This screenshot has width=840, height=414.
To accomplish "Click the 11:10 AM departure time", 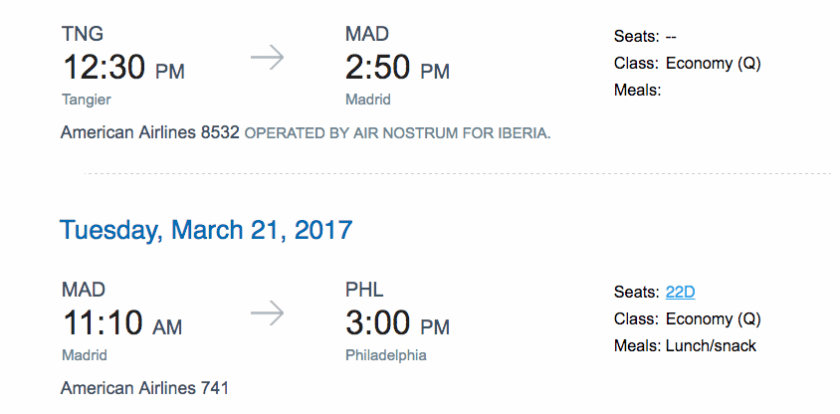I will (x=121, y=323).
